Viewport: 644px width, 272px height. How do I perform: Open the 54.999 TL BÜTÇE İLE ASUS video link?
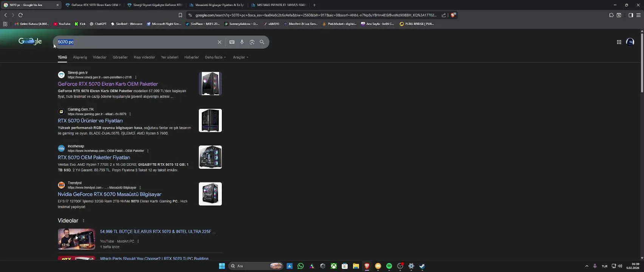[x=158, y=232]
